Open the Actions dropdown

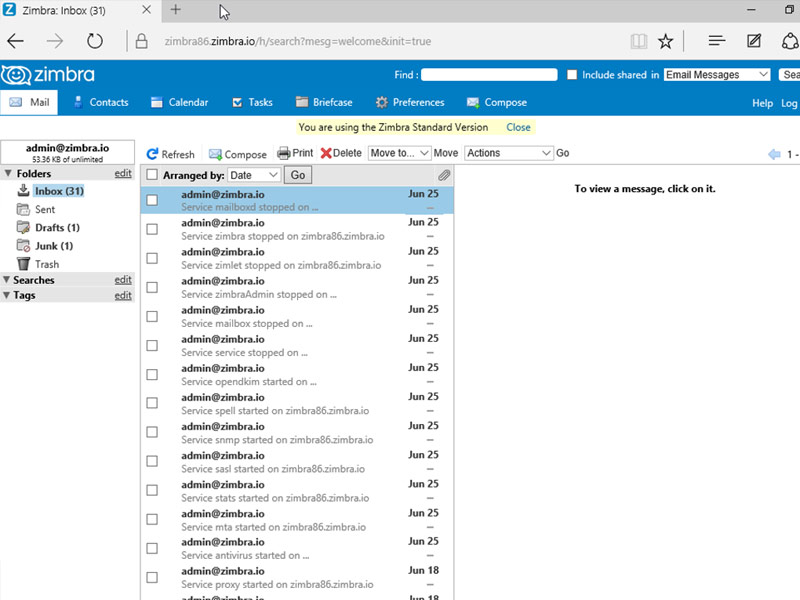point(509,153)
